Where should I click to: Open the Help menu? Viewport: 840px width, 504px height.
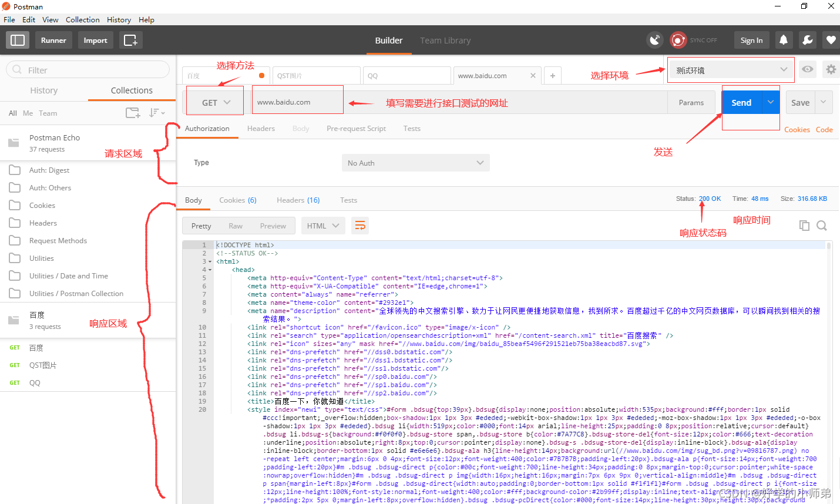146,19
